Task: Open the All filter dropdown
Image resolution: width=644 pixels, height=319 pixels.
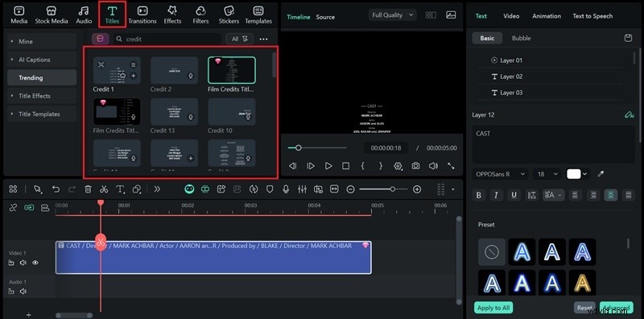Action: [239, 39]
